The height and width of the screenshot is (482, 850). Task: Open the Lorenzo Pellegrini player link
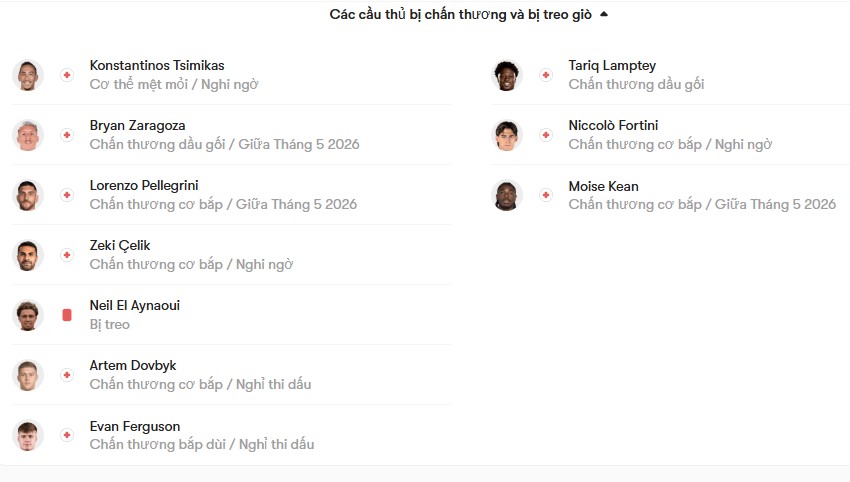(x=144, y=185)
